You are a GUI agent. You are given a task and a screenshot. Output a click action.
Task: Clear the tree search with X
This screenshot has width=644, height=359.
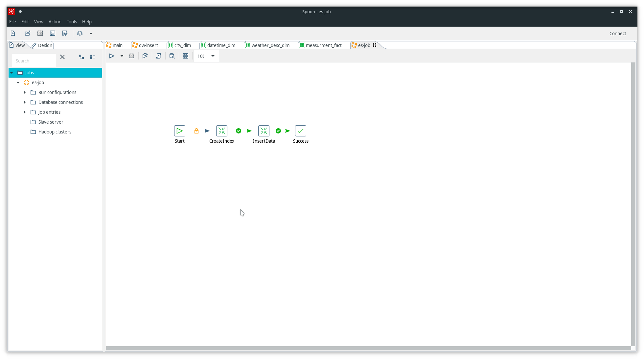62,57
